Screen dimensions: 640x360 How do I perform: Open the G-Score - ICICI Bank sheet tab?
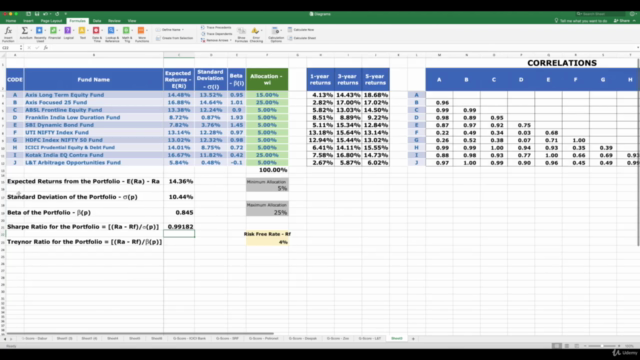[x=189, y=339]
